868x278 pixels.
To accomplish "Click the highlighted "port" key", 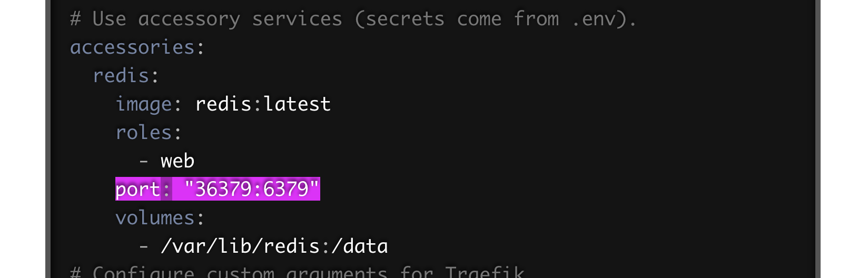I will tap(137, 190).
